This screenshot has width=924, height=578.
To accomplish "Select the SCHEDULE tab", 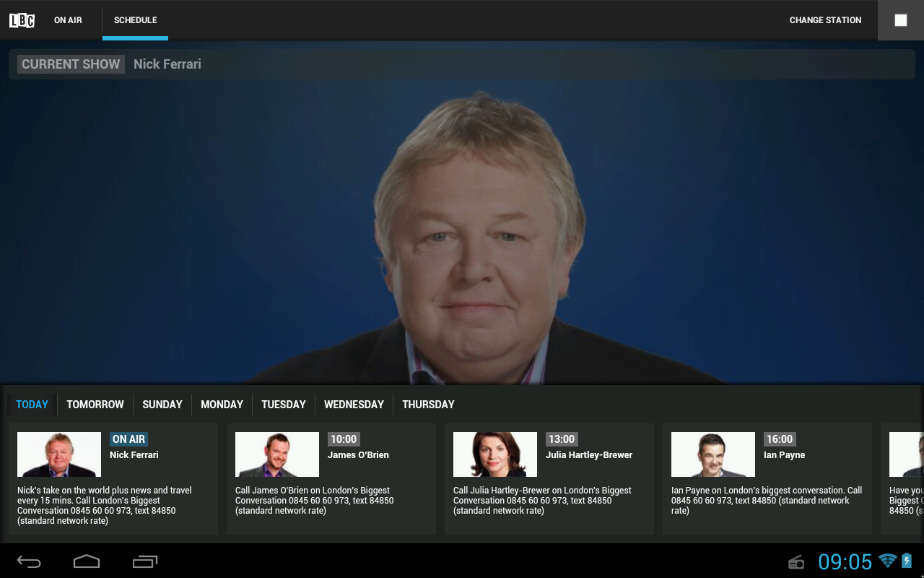I will coord(135,20).
